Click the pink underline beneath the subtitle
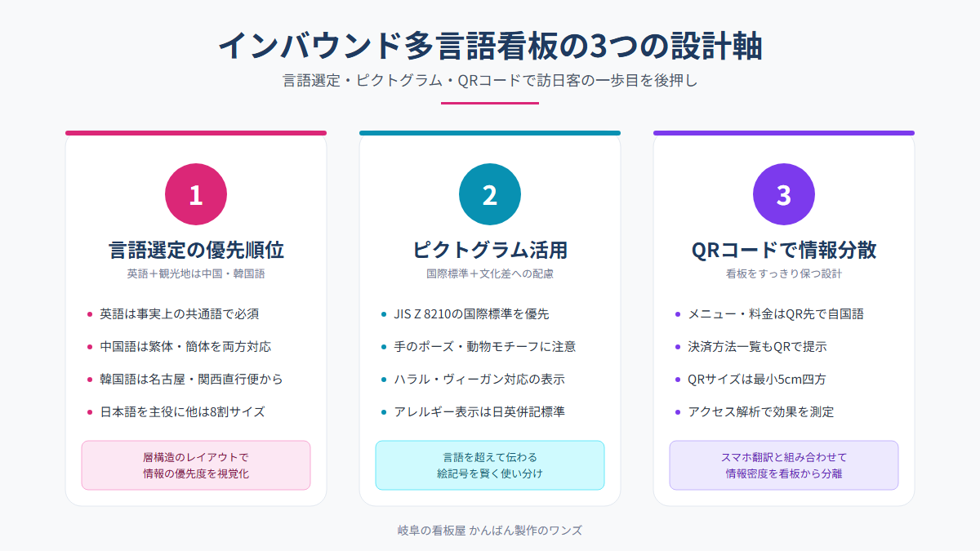Image resolution: width=980 pixels, height=551 pixels. click(x=490, y=103)
